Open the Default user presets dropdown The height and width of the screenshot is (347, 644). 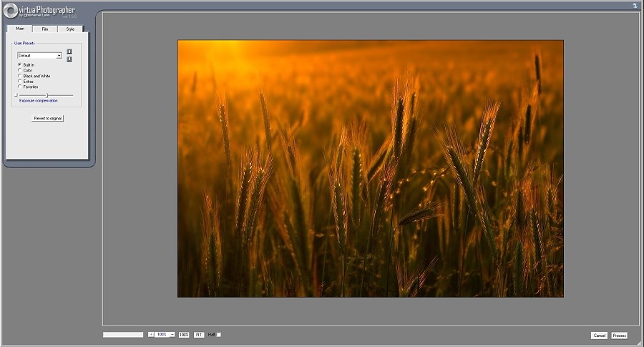tap(39, 55)
